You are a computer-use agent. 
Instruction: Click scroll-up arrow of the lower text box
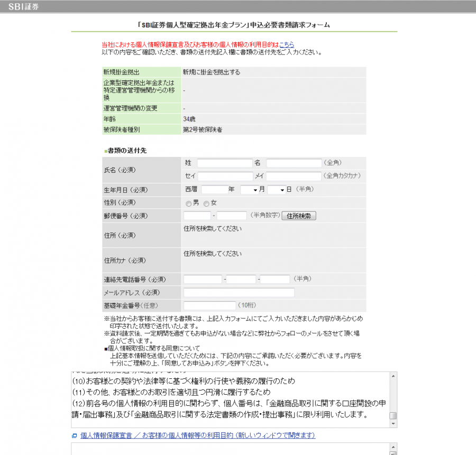[x=393, y=447]
